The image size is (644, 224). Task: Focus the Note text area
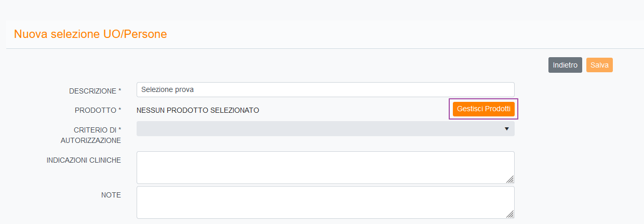tap(325, 202)
